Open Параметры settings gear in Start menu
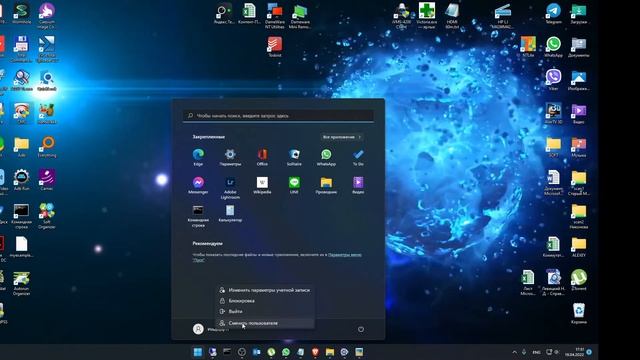Viewport: 640px width, 360px height. 230,157
